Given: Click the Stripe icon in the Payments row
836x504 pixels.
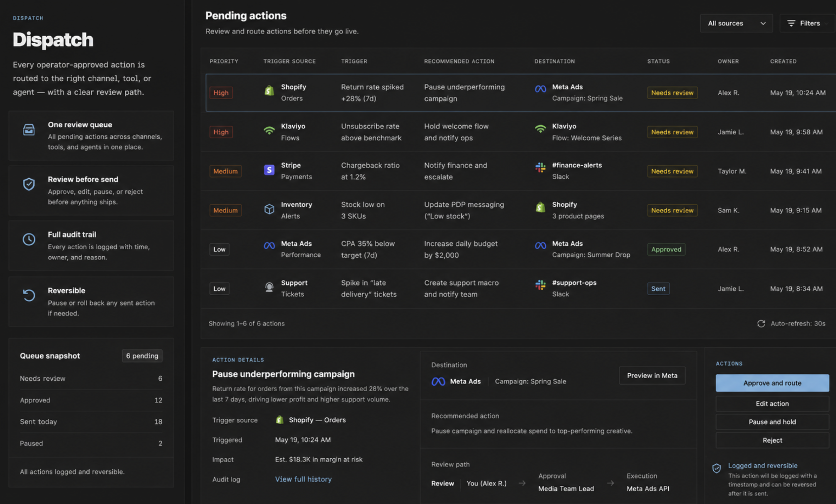Looking at the screenshot, I should (x=269, y=170).
